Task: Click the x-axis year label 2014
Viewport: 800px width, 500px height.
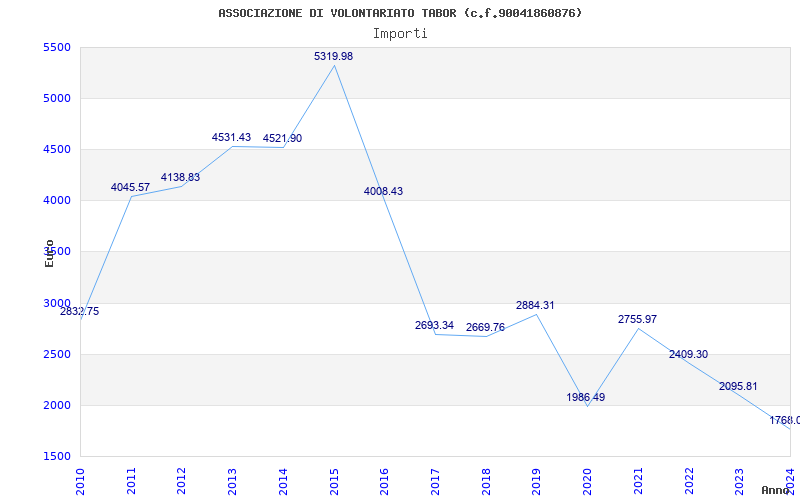Action: coord(283,481)
